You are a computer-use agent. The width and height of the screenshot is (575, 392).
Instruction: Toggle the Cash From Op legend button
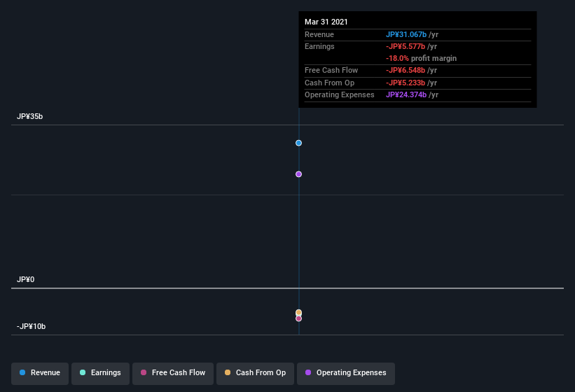pos(255,373)
